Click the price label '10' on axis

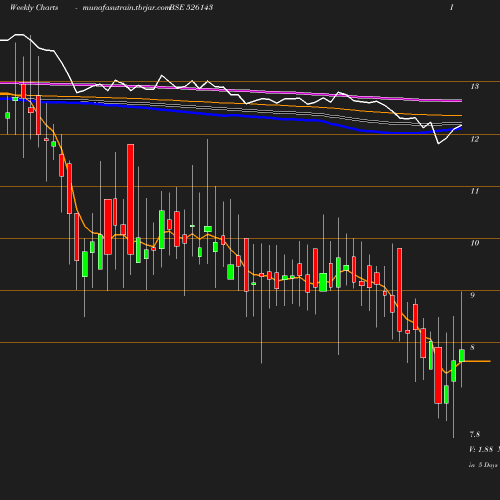click(x=475, y=243)
